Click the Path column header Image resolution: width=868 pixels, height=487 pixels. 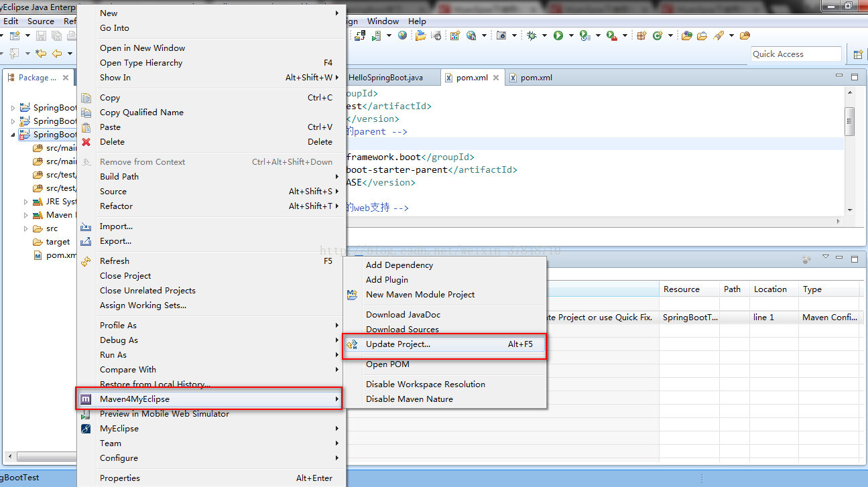tap(735, 289)
